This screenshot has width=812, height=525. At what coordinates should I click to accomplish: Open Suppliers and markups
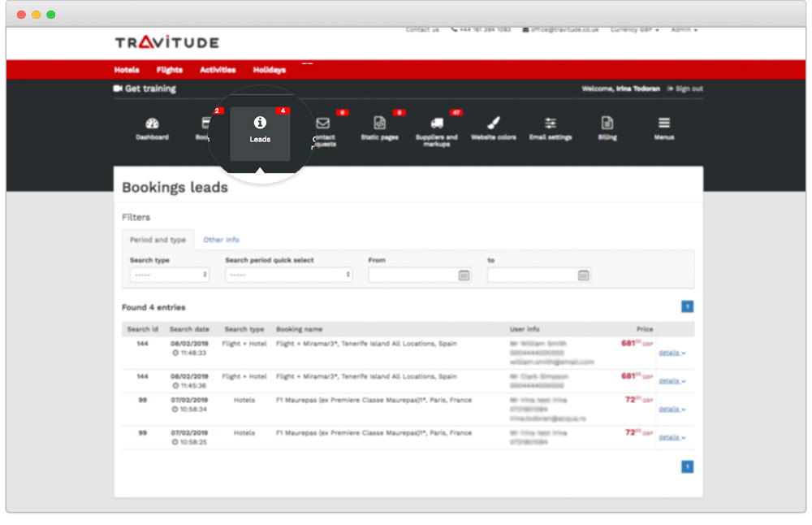(437, 130)
